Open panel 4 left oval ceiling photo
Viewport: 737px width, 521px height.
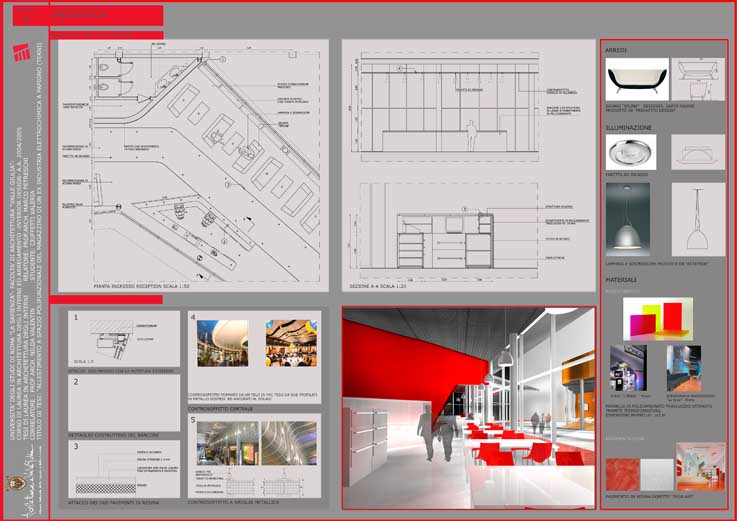(x=222, y=343)
